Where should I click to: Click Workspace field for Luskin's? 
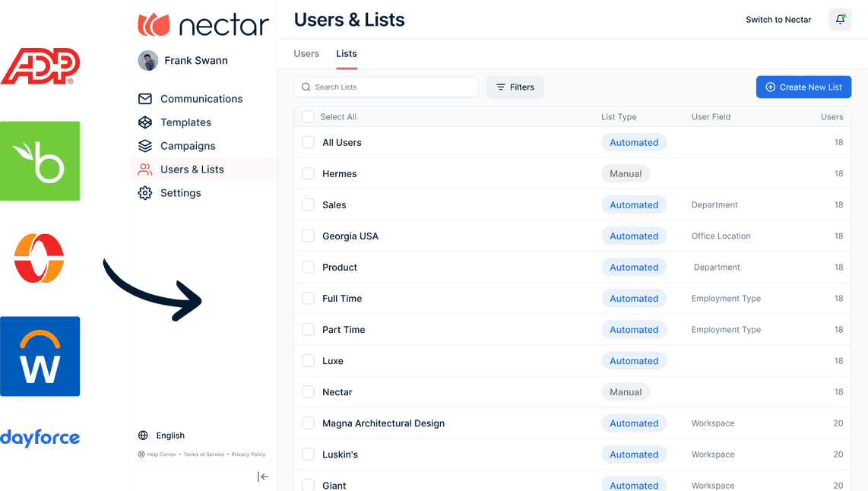[713, 455]
